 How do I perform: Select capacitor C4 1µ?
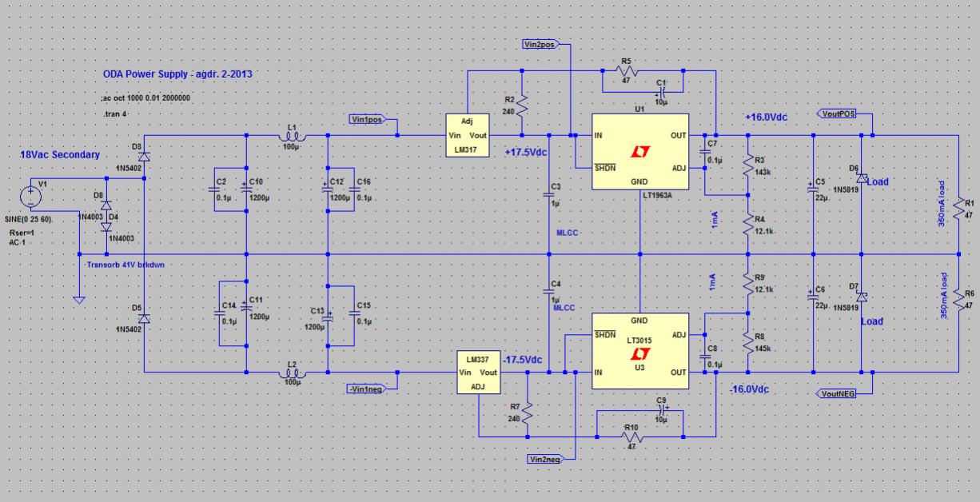tap(549, 292)
